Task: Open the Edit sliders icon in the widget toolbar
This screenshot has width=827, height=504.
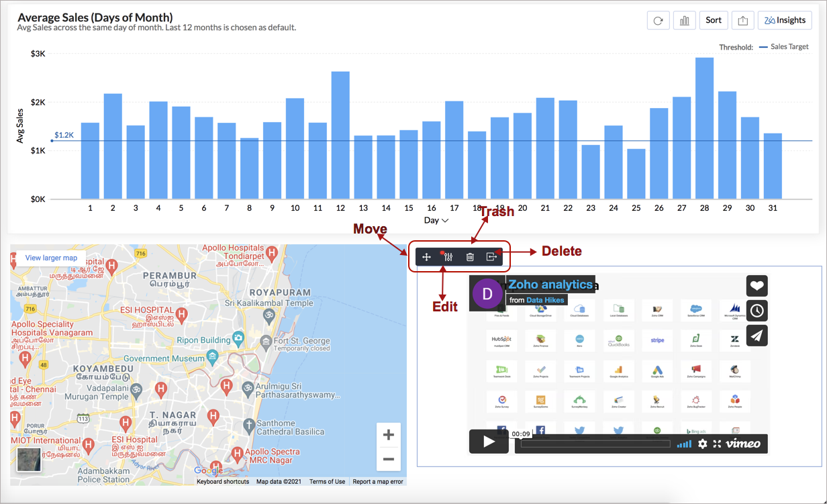Action: point(448,256)
